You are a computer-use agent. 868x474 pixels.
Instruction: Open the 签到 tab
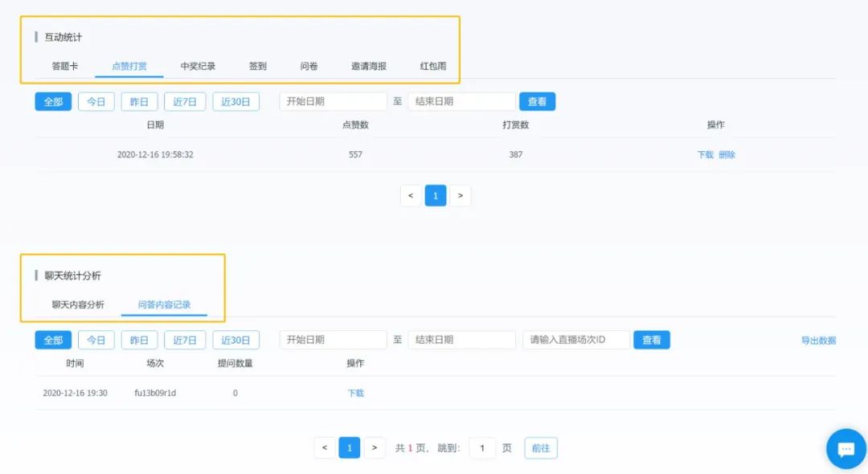257,66
